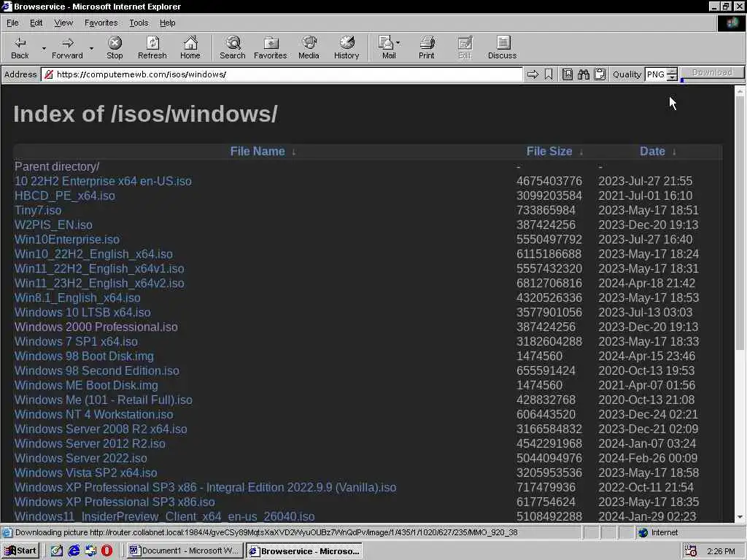This screenshot has height=560, width=747.
Task: Open the File menu
Action: (x=12, y=23)
